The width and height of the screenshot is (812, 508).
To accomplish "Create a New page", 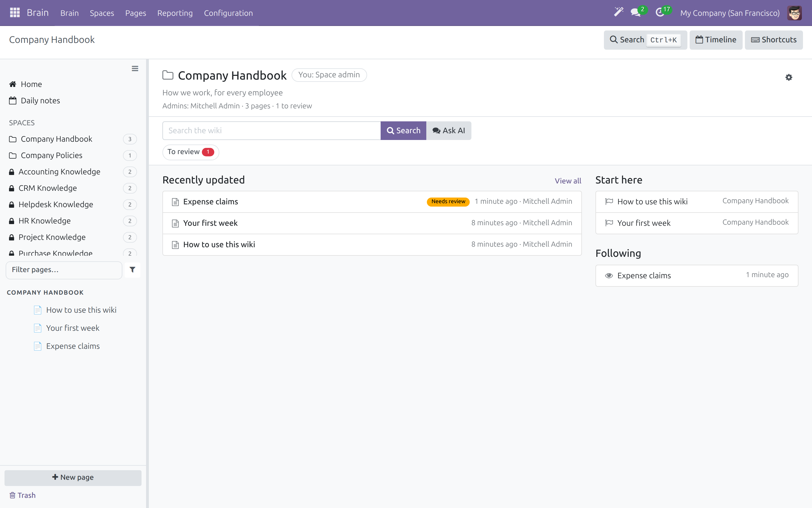I will [x=73, y=478].
